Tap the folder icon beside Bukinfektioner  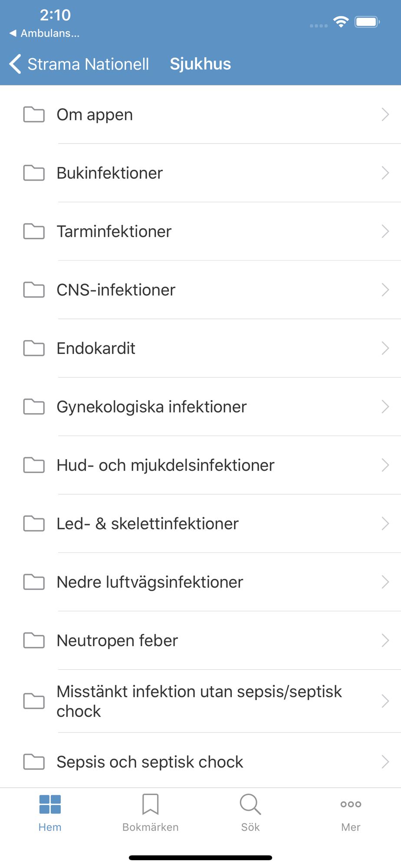pyautogui.click(x=34, y=173)
